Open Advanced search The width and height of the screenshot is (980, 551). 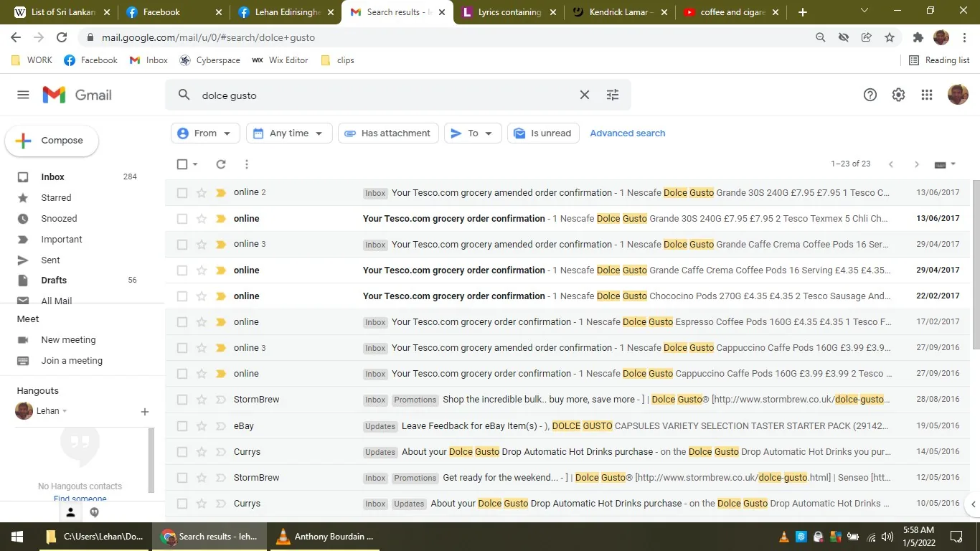click(x=627, y=133)
